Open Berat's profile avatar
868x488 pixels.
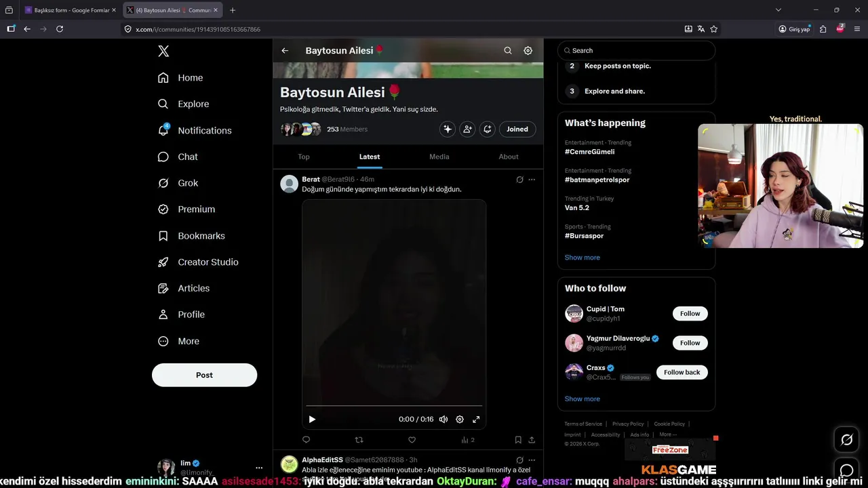coord(290,184)
